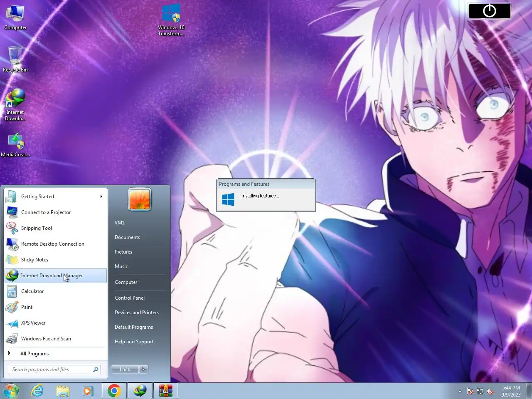Screen dimensions: 532x399
Task: Open XPS Viewer
Action: pos(55,323)
